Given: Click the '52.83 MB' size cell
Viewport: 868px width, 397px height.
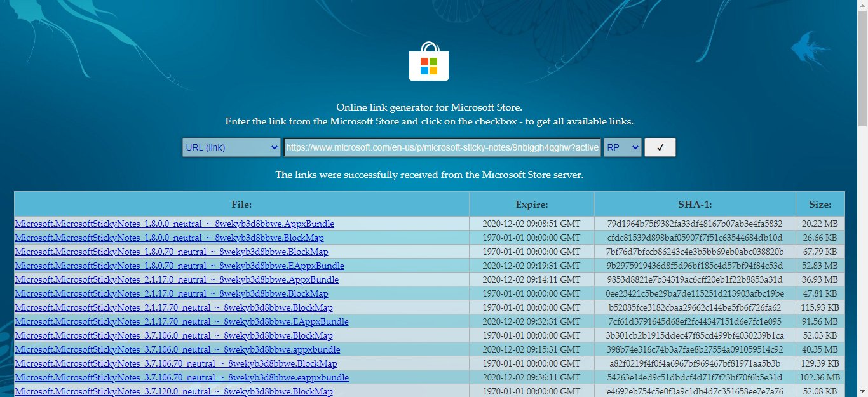Looking at the screenshot, I should click(x=820, y=266).
